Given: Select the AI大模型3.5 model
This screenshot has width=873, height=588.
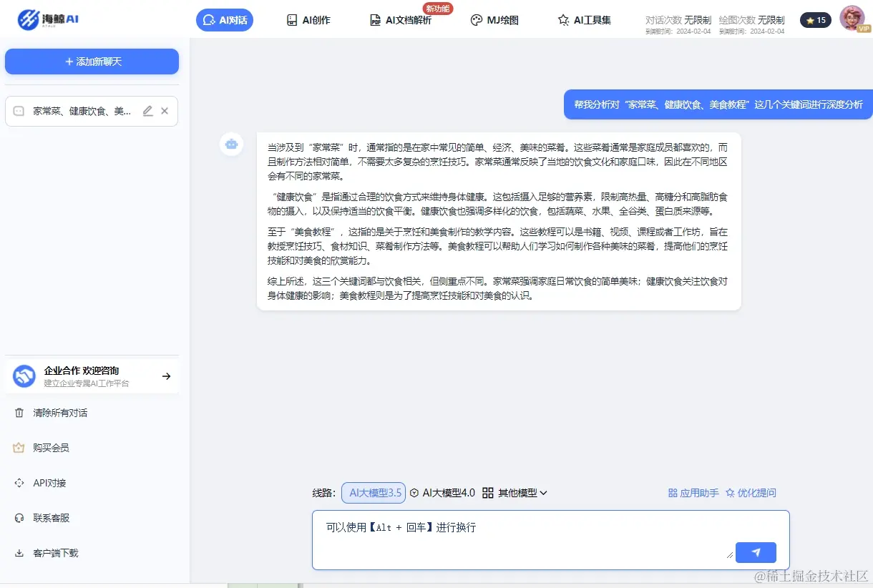Looking at the screenshot, I should pos(373,492).
